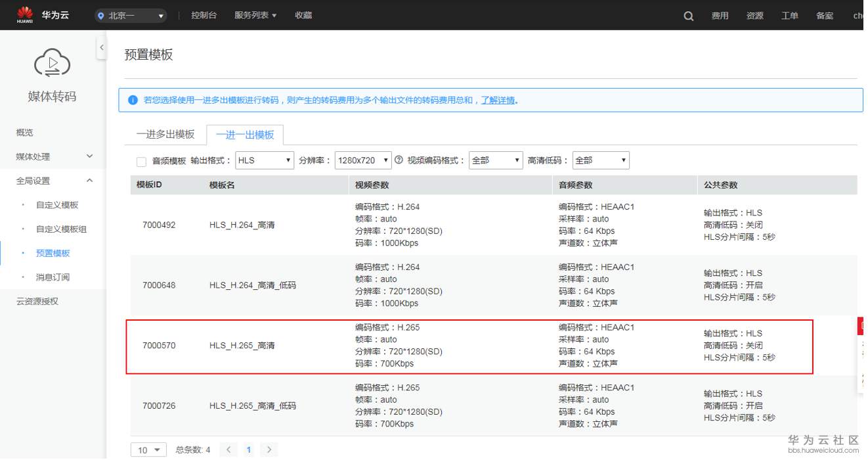Open the 输出格式 HLS dropdown
Viewport: 868px width, 460px height.
click(264, 160)
